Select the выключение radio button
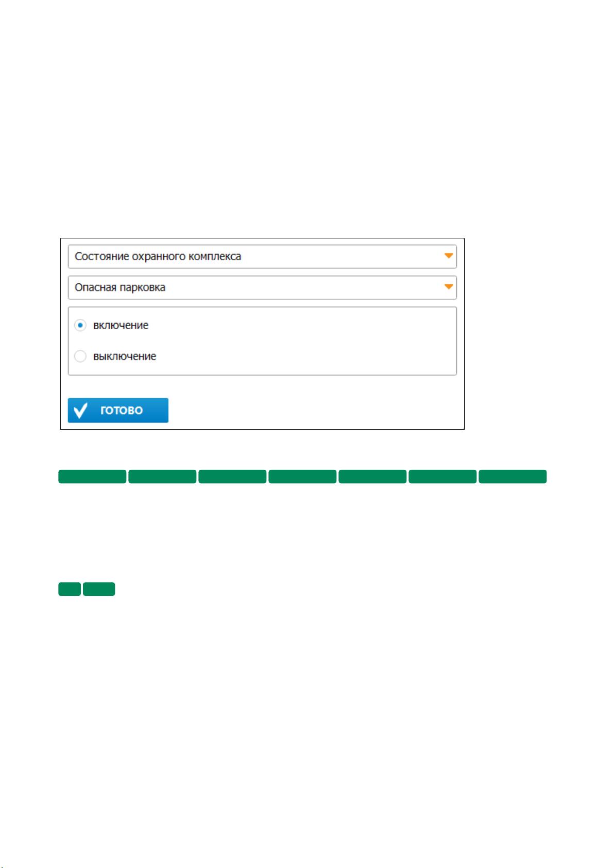 80,356
